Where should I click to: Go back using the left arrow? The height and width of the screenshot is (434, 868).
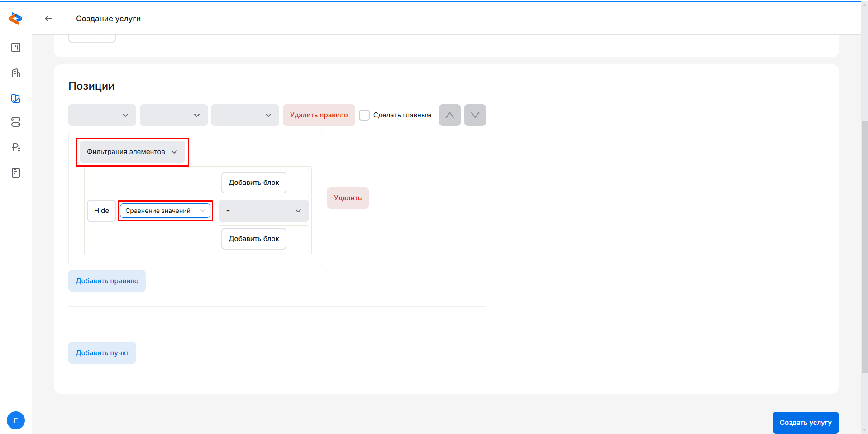point(48,19)
